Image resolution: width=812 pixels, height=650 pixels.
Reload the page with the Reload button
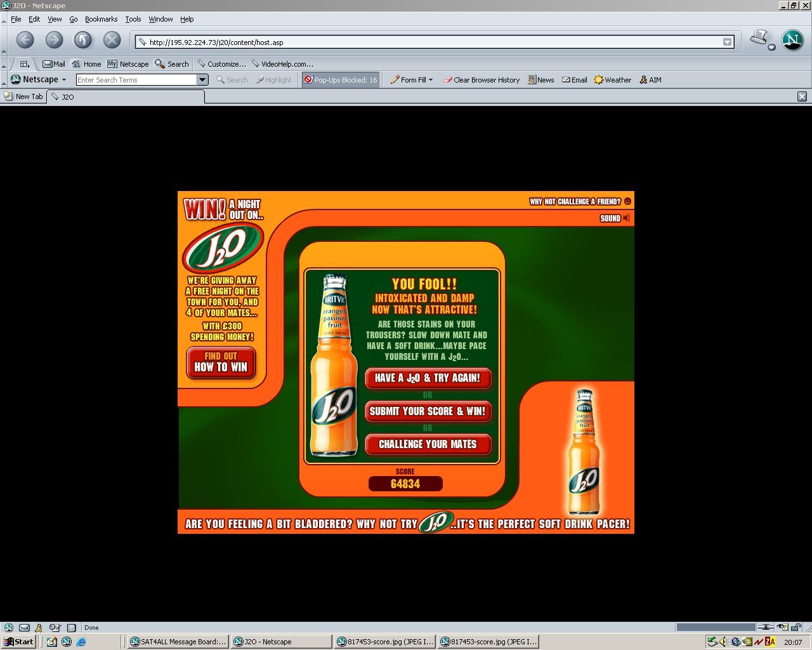tap(83, 40)
